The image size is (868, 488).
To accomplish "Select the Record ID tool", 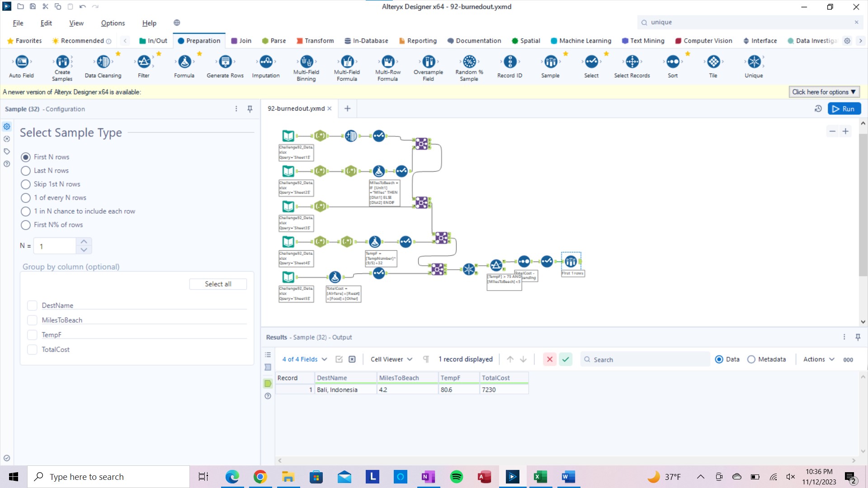I will tap(509, 62).
